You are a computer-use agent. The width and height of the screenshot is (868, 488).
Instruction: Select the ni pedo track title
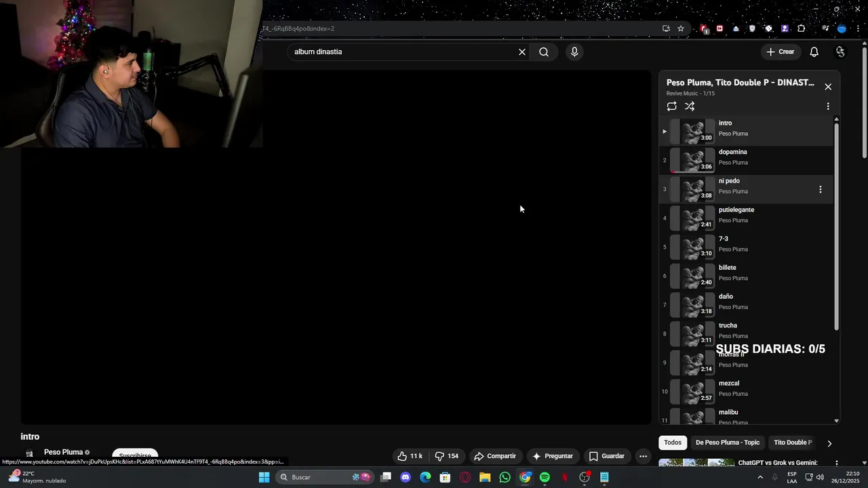click(729, 181)
